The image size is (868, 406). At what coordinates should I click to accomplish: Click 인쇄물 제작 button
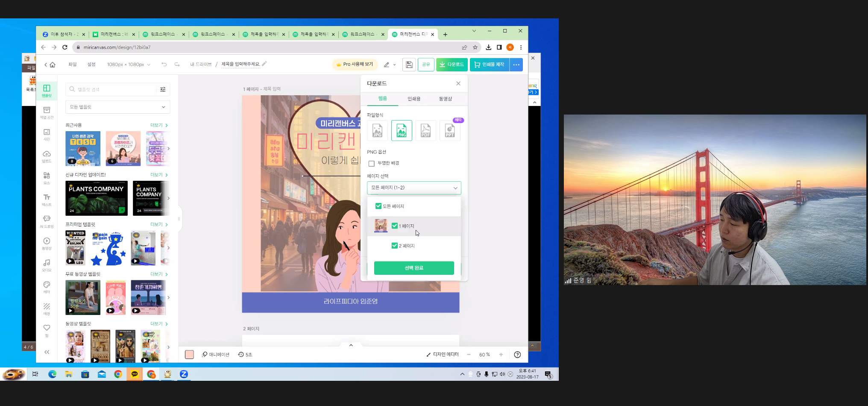click(490, 65)
